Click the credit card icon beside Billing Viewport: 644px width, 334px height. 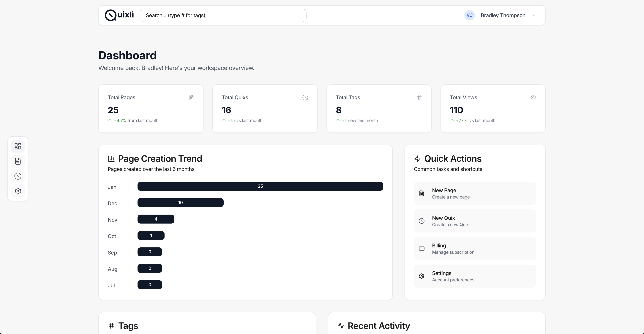tap(422, 248)
